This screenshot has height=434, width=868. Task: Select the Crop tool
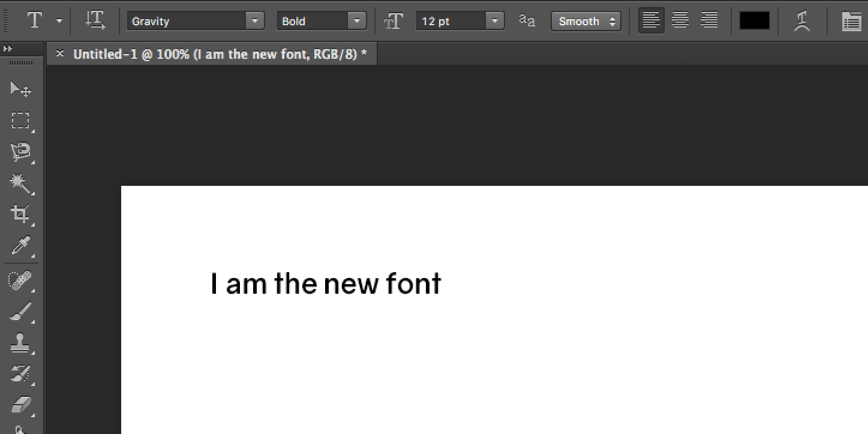click(20, 214)
